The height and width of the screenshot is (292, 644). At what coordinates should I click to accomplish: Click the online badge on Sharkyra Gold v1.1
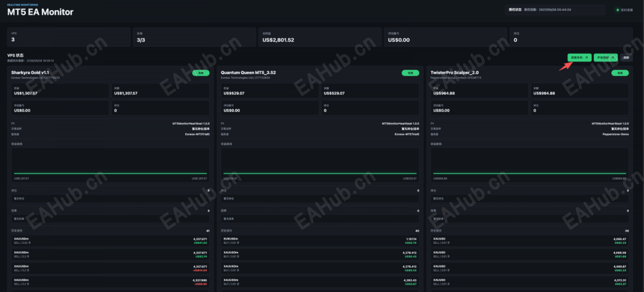(x=201, y=73)
